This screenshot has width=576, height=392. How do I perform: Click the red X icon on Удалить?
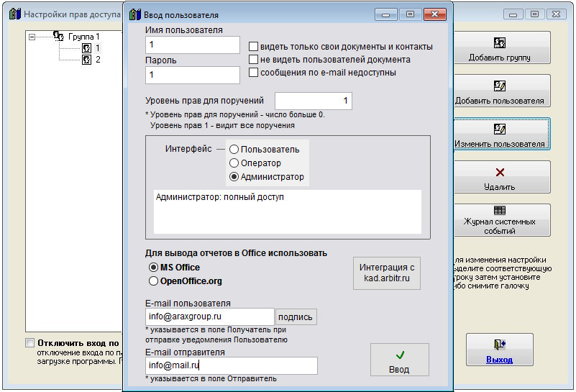[500, 173]
